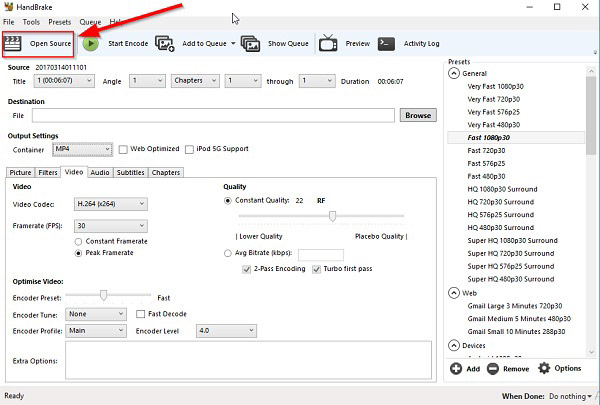The height and width of the screenshot is (405, 600).
Task: Switch to the Picture tab
Action: point(20,173)
